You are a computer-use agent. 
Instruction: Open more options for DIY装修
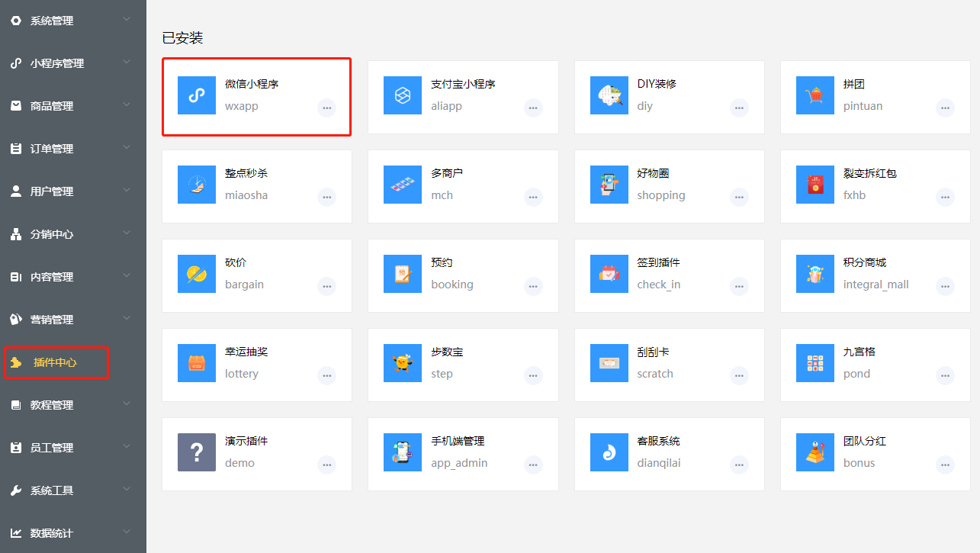point(740,108)
